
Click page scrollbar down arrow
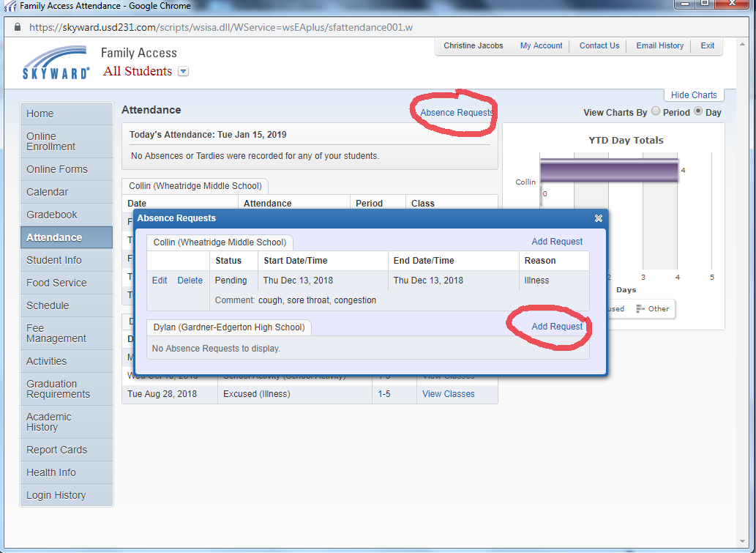742,542
